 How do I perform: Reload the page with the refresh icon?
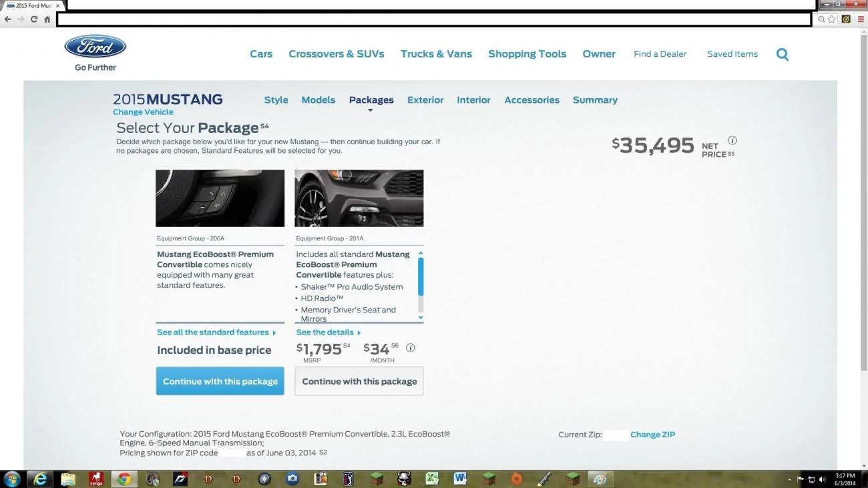point(34,19)
